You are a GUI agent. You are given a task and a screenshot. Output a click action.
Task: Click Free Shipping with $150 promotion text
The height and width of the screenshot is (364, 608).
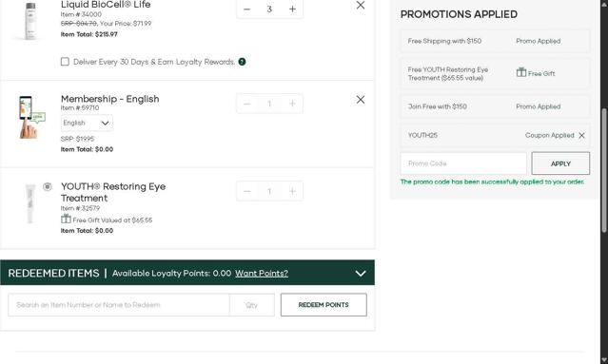tap(444, 41)
